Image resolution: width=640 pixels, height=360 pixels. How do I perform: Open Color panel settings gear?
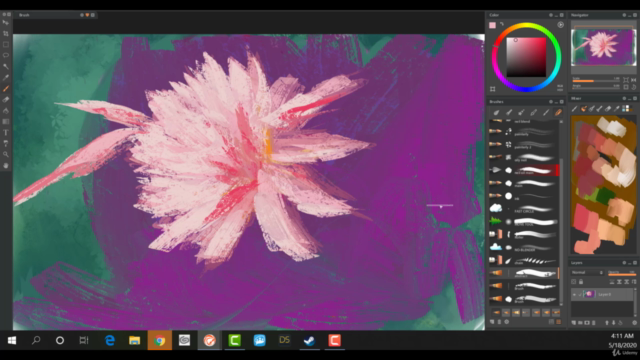(x=551, y=15)
